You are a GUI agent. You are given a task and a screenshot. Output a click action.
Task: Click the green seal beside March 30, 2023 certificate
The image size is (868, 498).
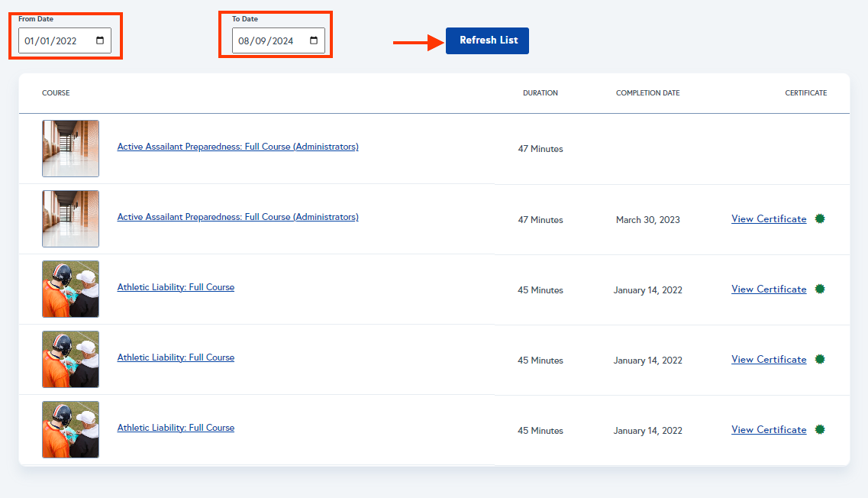click(820, 218)
